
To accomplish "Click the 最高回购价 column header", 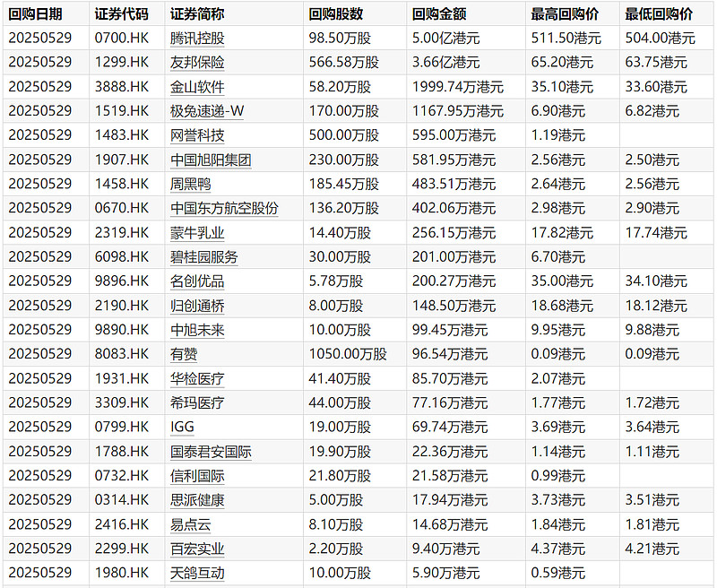I will [x=565, y=14].
